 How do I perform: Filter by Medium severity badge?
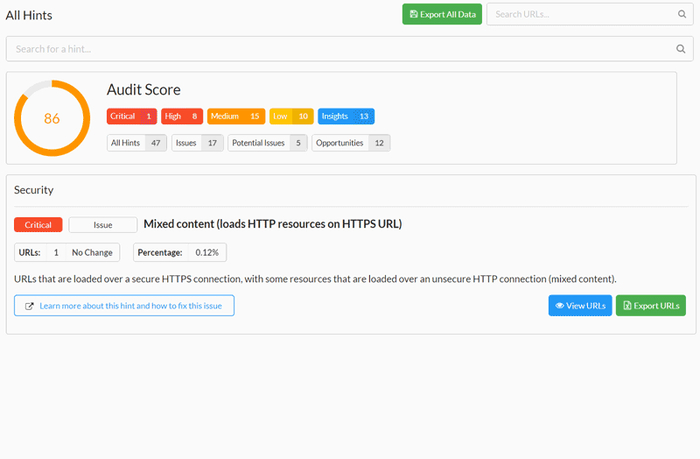pyautogui.click(x=236, y=116)
